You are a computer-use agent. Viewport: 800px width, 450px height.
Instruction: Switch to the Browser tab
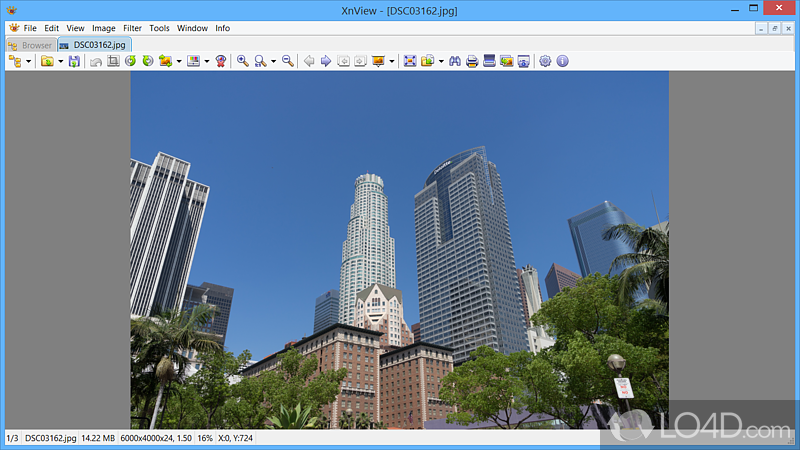click(x=30, y=45)
